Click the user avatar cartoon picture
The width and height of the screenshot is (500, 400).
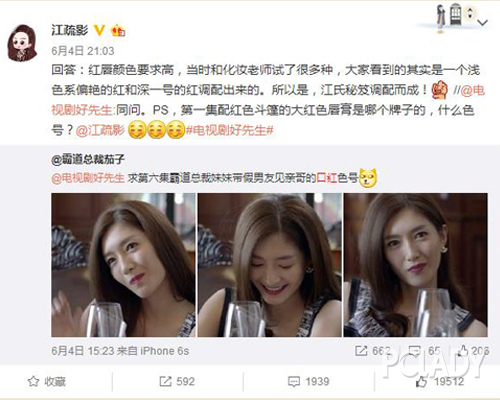pos(22,43)
